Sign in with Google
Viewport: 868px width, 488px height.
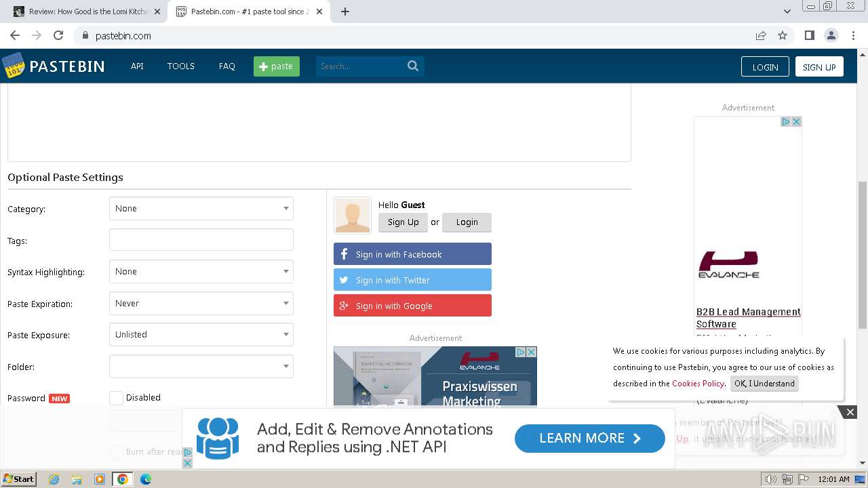[412, 306]
